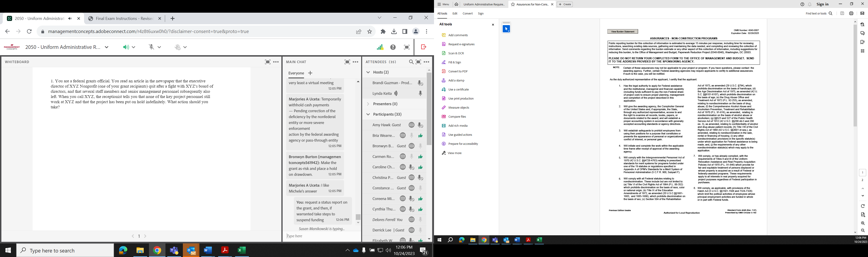Click the Adobe Connect leave meeting icon
Image resolution: width=868 pixels, height=257 pixels.
click(x=424, y=47)
